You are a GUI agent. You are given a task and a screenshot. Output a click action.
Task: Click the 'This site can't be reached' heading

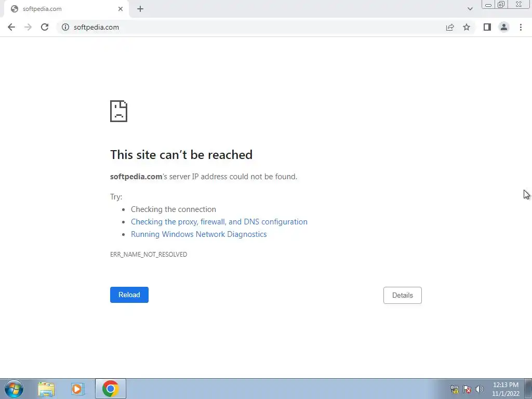181,155
